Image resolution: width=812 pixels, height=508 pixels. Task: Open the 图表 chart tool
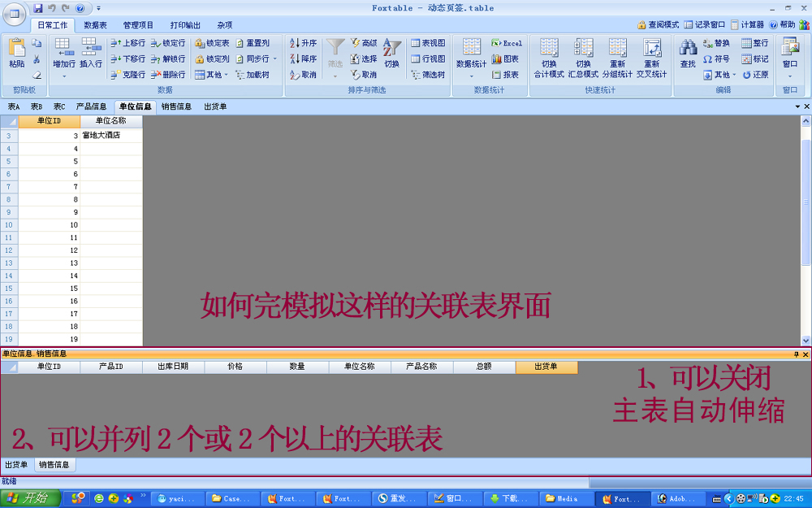click(x=505, y=59)
